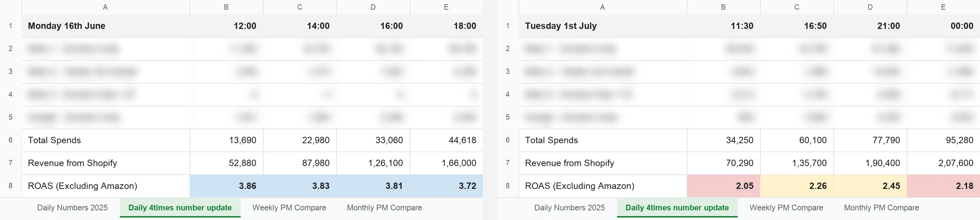Click Revenue from Shopify value 1,35,700
This screenshot has height=220, width=980.
797,163
